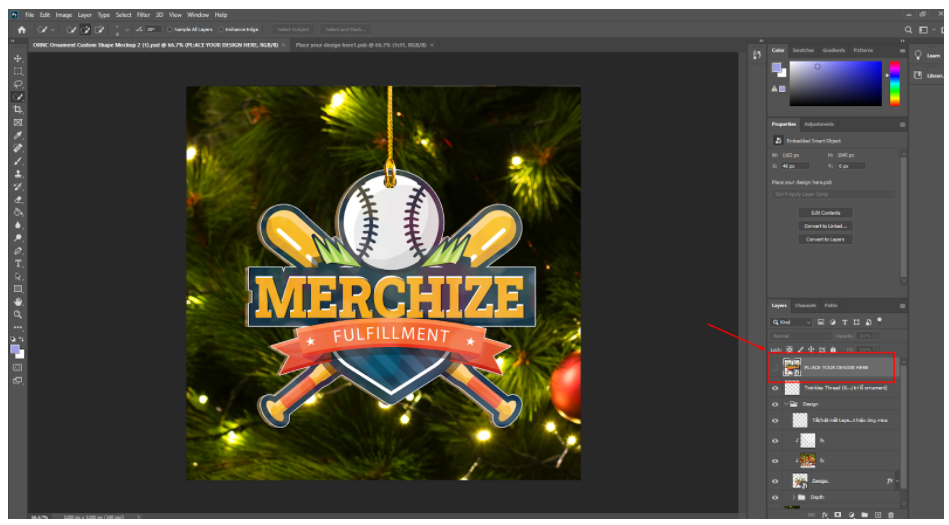Collapse the Design layer group
Screen dimensions: 949x525
(x=785, y=404)
